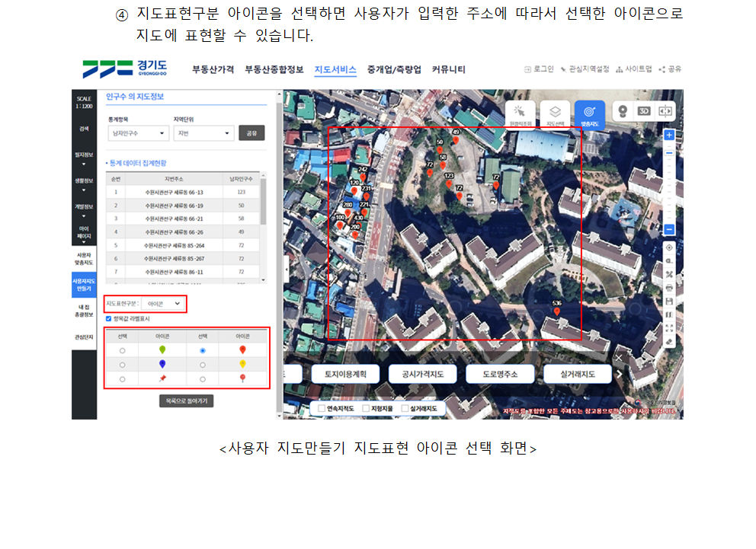The height and width of the screenshot is (549, 756).
Task: Expand the 마이페이지 sidebar menu
Action: 84,235
